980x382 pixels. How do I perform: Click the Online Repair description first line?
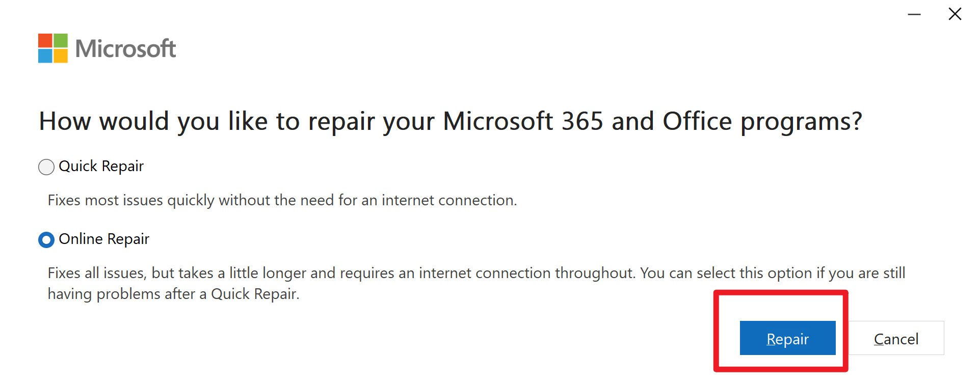point(476,273)
